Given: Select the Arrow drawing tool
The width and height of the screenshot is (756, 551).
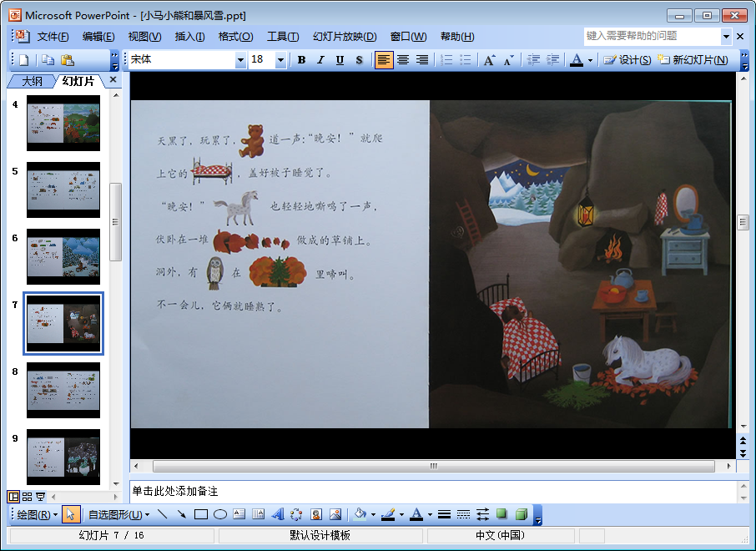Looking at the screenshot, I should pyautogui.click(x=182, y=514).
